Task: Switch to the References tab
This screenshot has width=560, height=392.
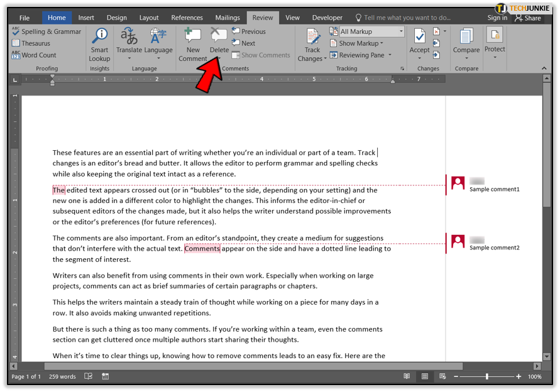Action: [x=187, y=18]
